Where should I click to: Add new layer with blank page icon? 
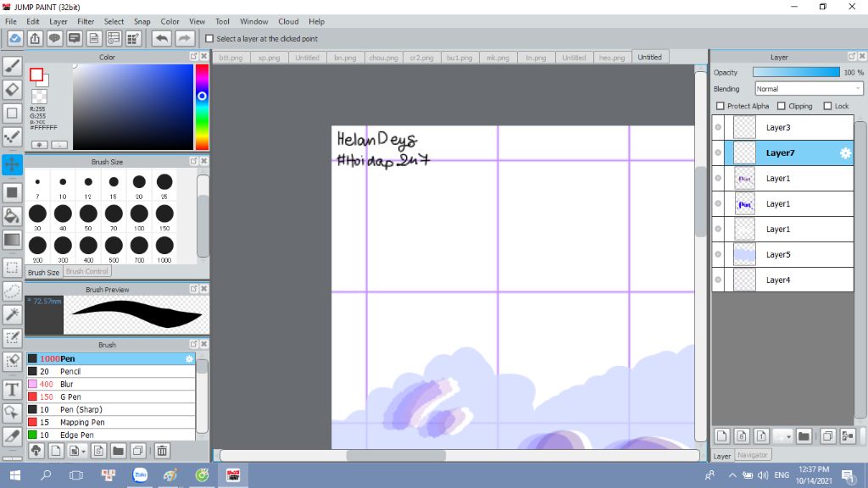[722, 436]
